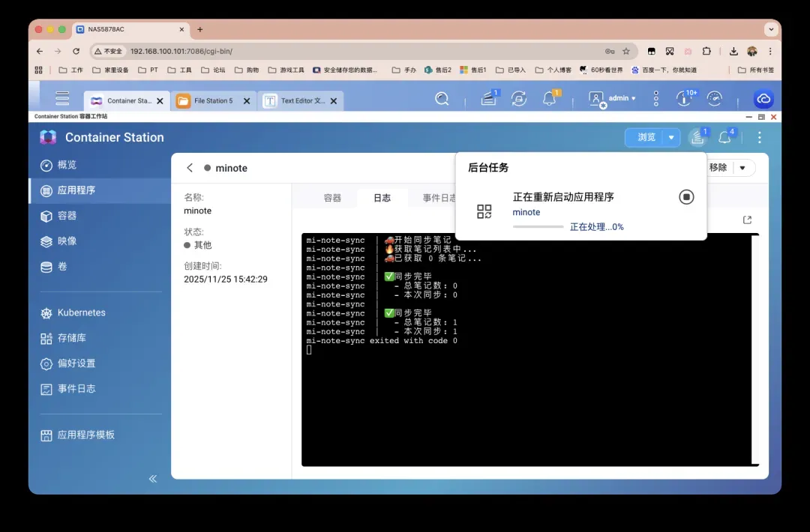
Task: Click the back arrow beside minote
Action: click(x=190, y=168)
